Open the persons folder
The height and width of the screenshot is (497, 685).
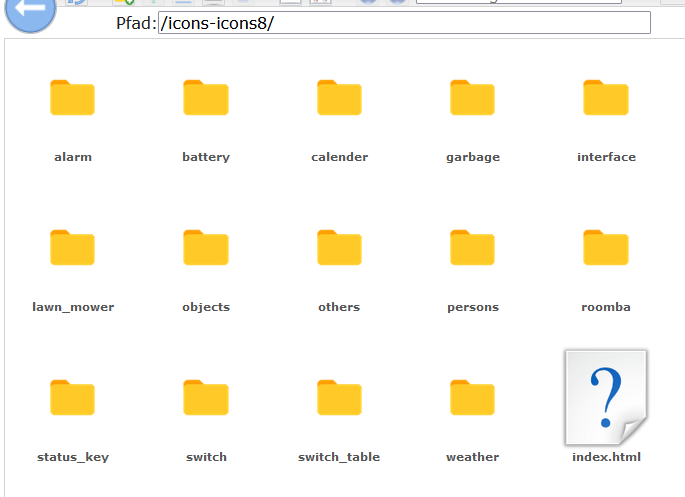click(x=472, y=248)
